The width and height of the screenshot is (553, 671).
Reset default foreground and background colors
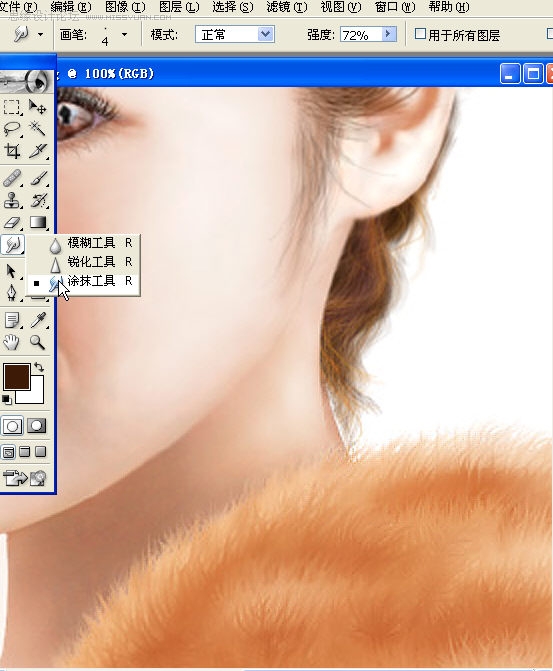tap(6, 399)
